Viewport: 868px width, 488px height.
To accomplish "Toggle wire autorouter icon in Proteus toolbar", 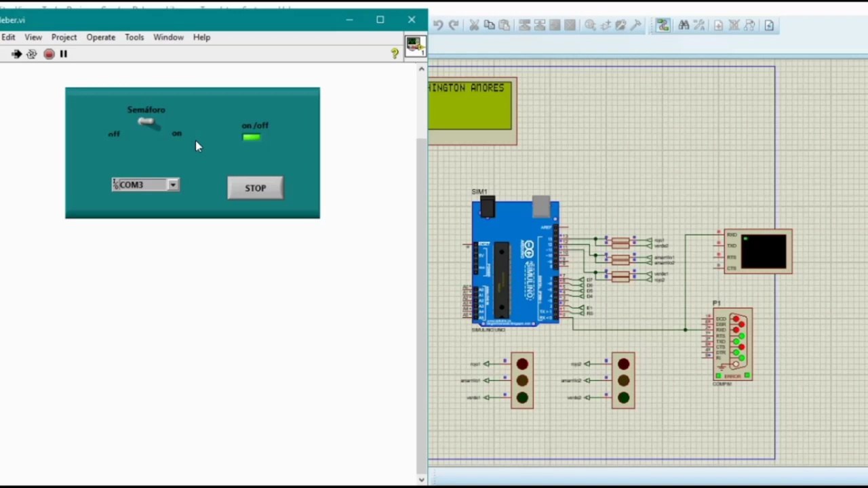I will tap(663, 25).
